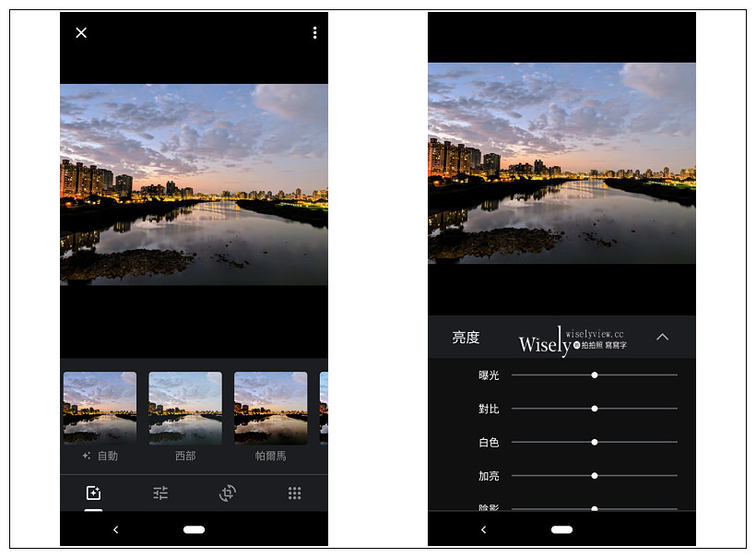Viewport: 756px width, 558px height.
Task: Select the Crop and rotate tool
Action: click(226, 493)
